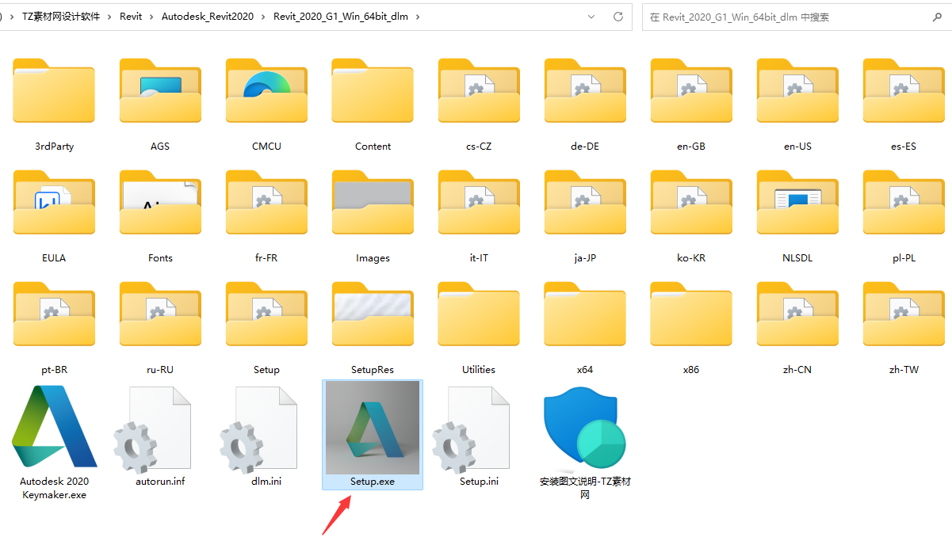The image size is (952, 560).
Task: Click the search box for Revit_2020_G1_Win_64bit_dlm
Action: coord(796,17)
